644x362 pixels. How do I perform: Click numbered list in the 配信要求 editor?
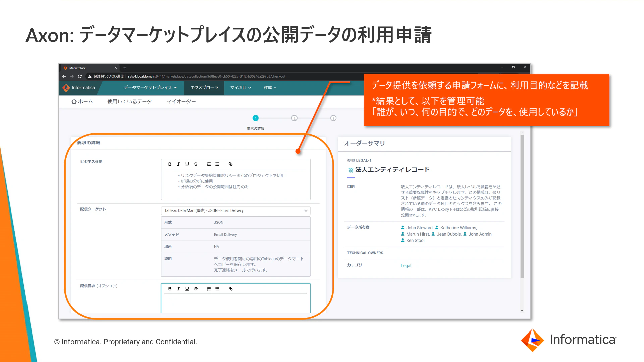[x=209, y=289]
